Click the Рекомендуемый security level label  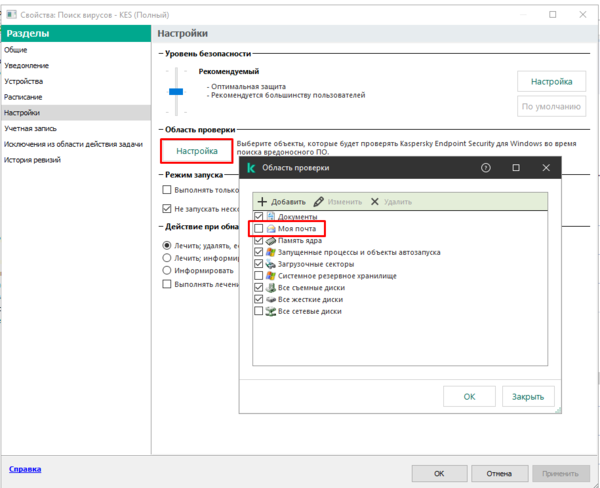pos(228,72)
